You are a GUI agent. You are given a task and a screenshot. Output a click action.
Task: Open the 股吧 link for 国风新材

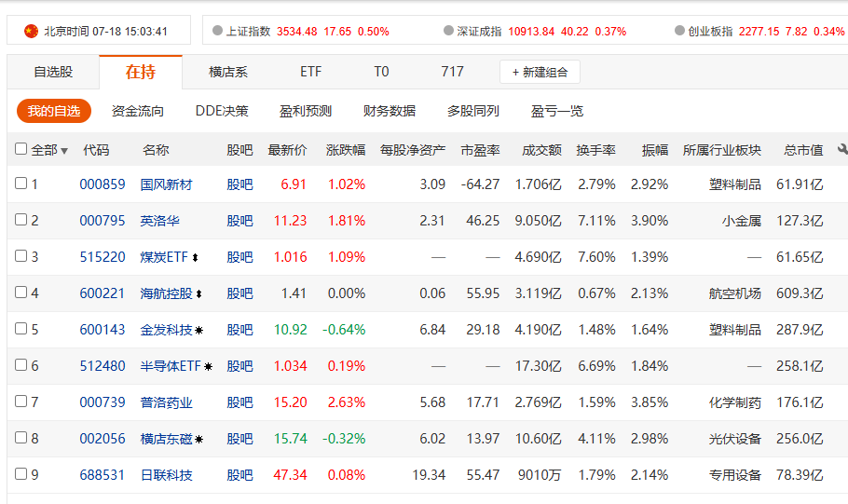[239, 184]
